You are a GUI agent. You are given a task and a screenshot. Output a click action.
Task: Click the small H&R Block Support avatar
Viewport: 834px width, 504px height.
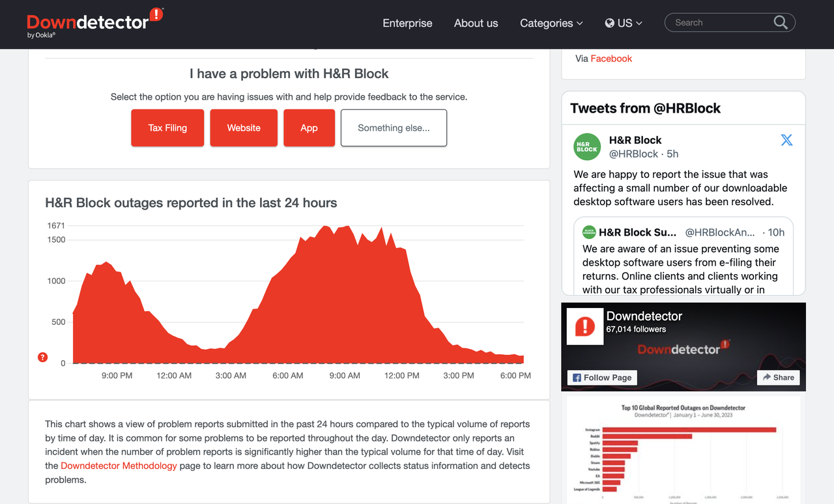point(589,232)
